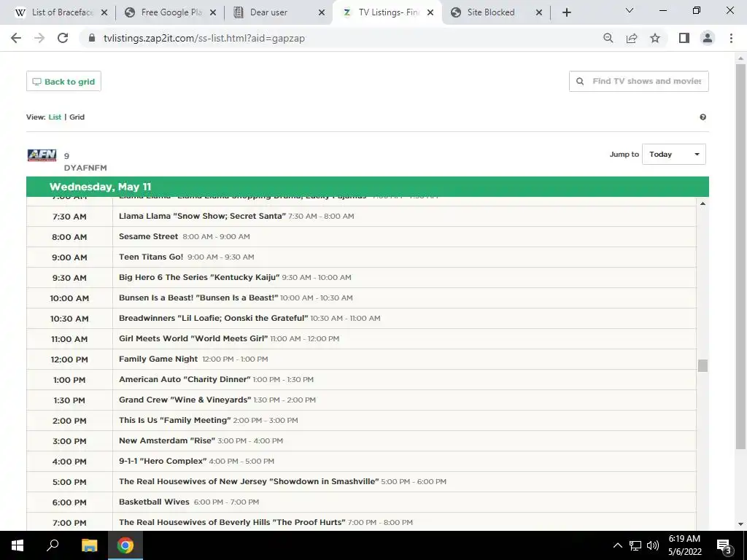Go back using browser back arrow
The image size is (747, 560).
coord(16,38)
